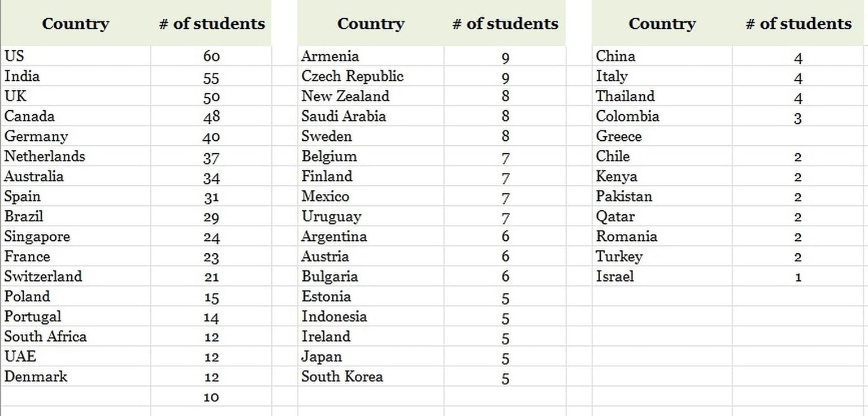Click the third '# of students' header

(x=797, y=23)
